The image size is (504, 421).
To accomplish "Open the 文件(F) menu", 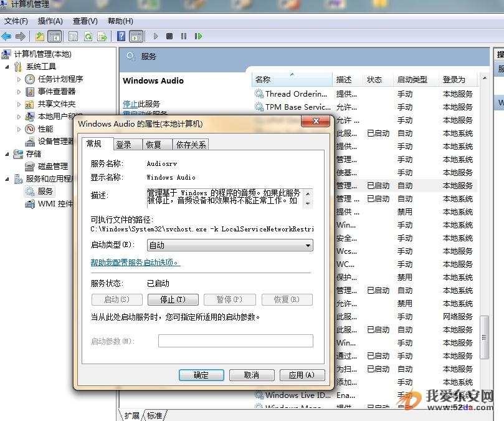I will [16, 21].
